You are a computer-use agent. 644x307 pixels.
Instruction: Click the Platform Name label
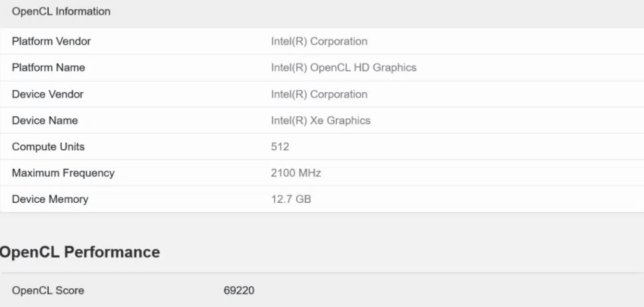pos(49,67)
